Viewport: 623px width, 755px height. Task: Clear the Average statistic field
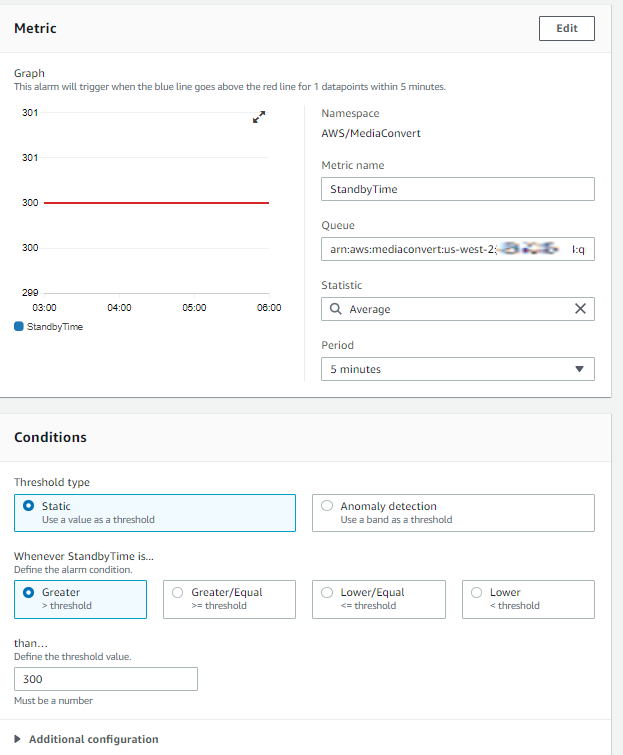pos(580,309)
